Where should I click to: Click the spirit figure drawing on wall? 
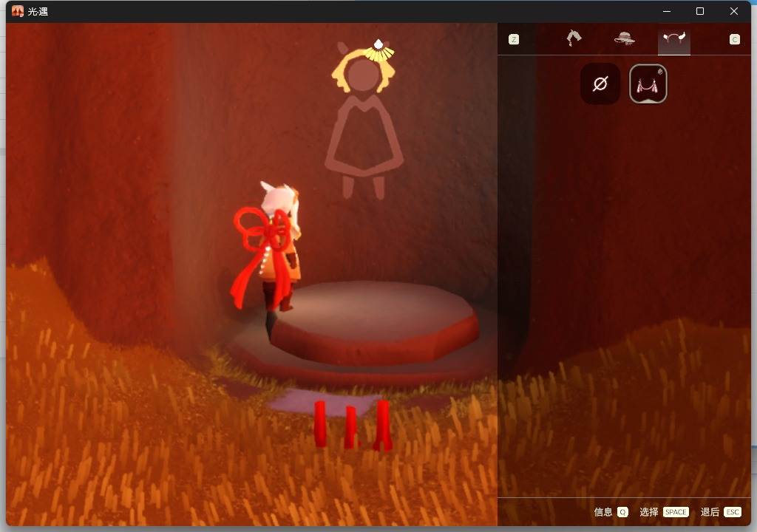tap(364, 120)
